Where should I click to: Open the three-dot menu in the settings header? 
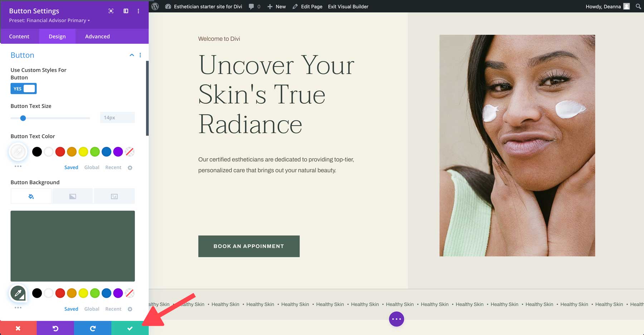(138, 11)
